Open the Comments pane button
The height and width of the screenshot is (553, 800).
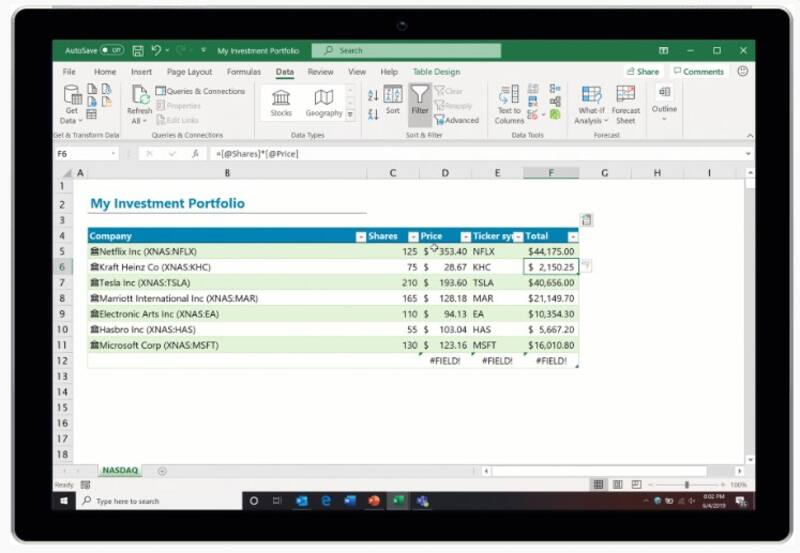pyautogui.click(x=698, y=72)
